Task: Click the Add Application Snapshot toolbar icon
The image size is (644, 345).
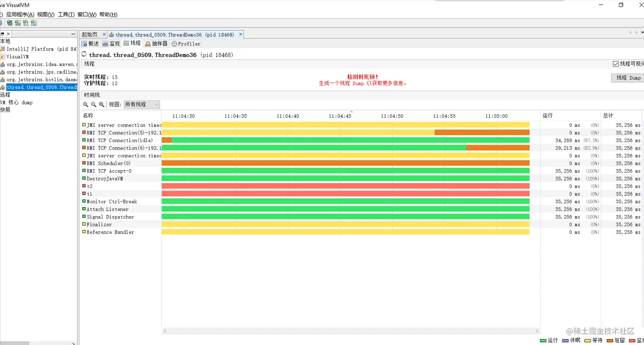Action: point(34,23)
